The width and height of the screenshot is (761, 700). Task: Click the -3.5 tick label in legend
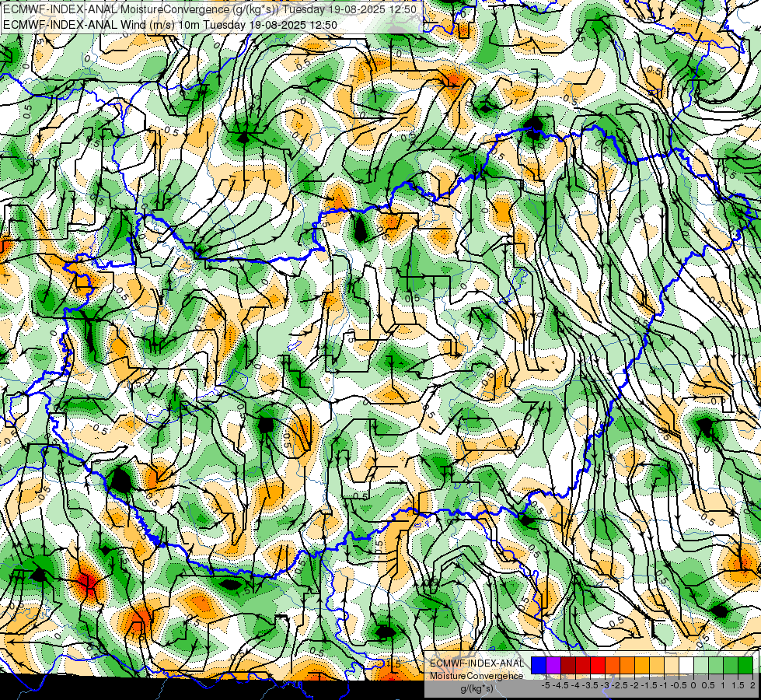click(590, 685)
